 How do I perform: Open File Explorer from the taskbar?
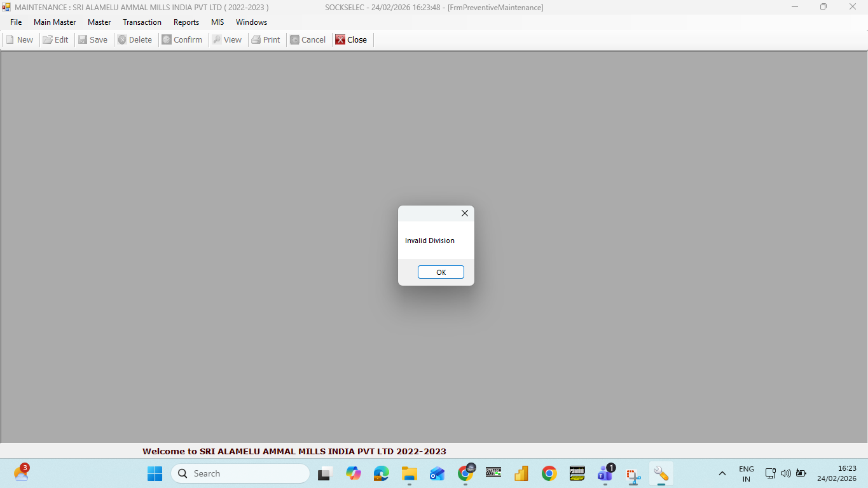409,473
